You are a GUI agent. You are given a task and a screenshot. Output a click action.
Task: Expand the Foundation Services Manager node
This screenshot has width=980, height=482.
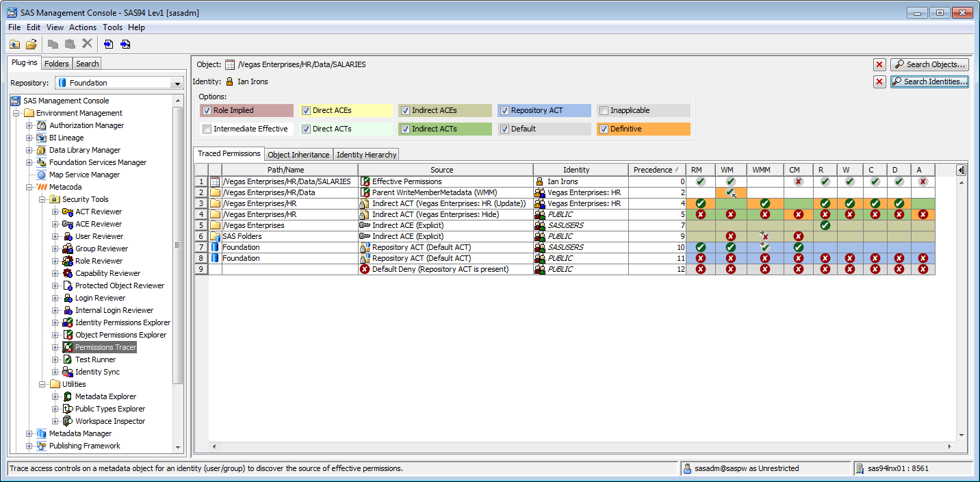pos(29,162)
